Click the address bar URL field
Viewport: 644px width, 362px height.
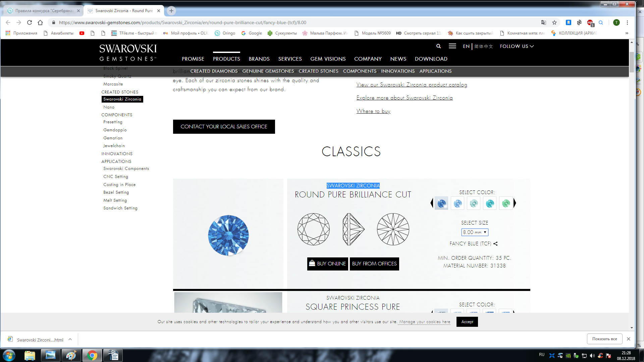[295, 22]
